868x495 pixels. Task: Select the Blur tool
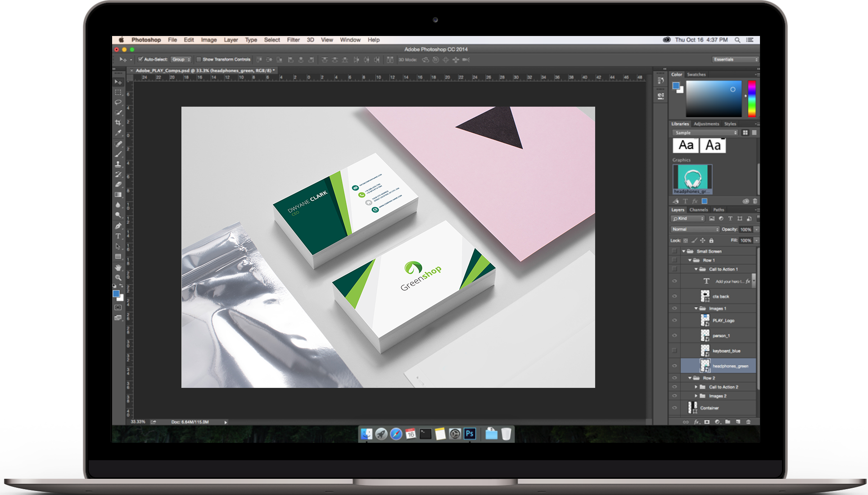click(118, 205)
